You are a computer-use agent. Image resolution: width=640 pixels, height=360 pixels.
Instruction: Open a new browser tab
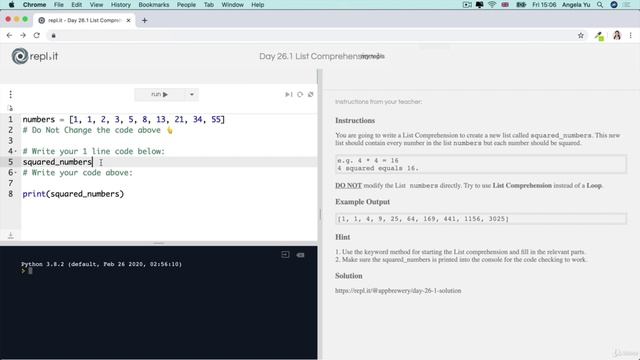pyautogui.click(x=144, y=20)
